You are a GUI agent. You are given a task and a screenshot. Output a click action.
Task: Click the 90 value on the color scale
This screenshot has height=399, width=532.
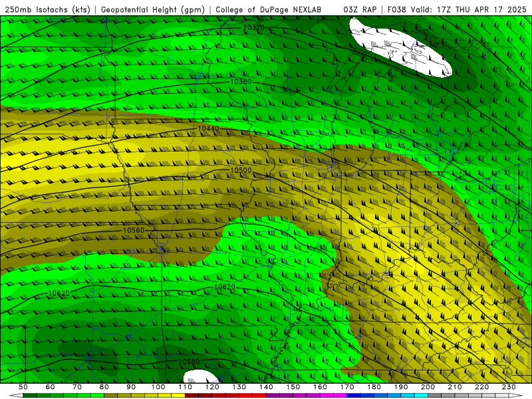131,387
